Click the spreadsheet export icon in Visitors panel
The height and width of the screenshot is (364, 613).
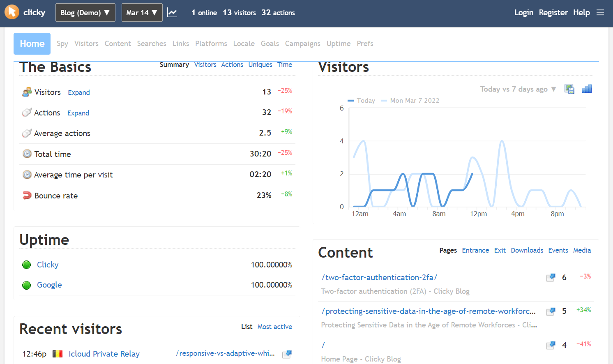click(569, 88)
